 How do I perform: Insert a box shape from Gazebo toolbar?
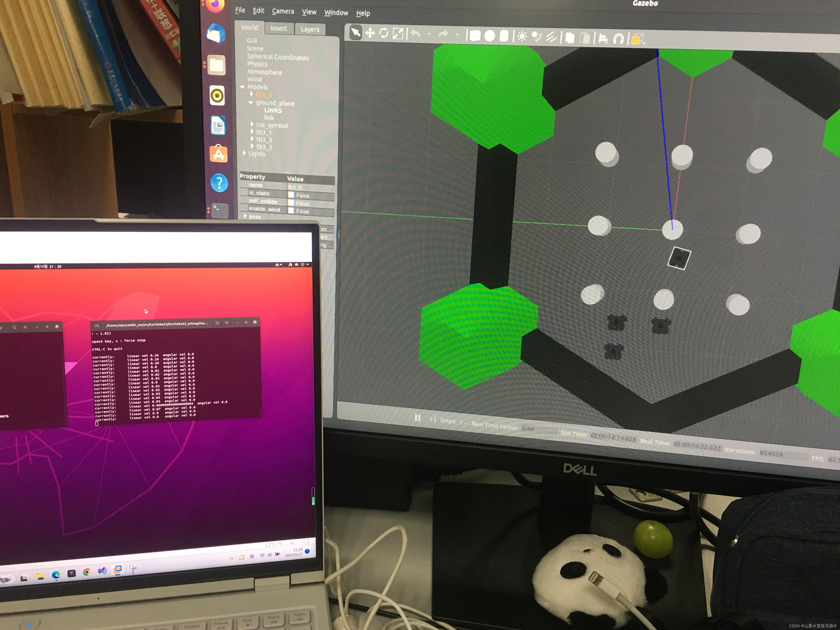475,36
